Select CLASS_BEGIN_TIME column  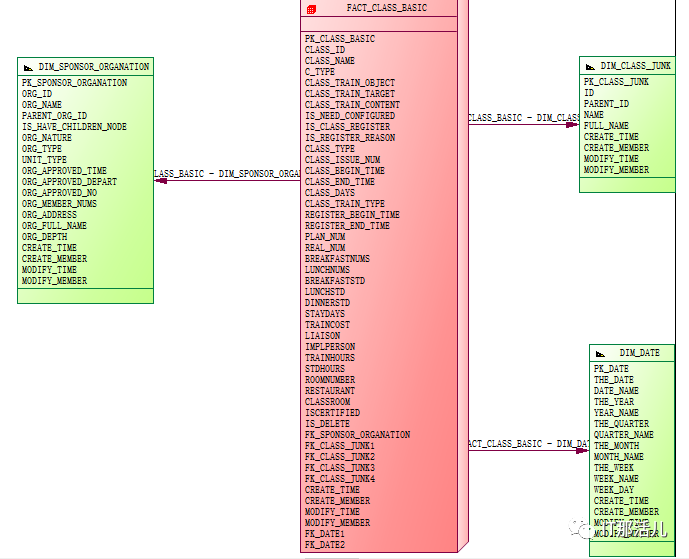point(345,171)
